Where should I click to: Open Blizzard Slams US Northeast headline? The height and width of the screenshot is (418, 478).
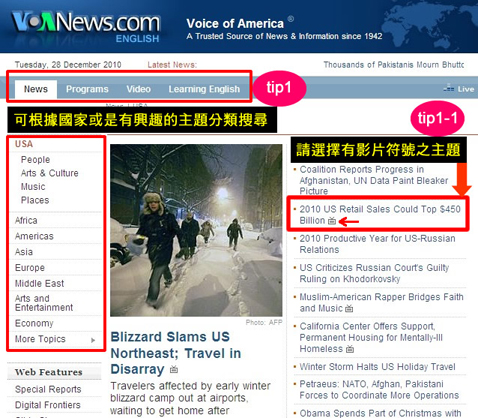[x=176, y=353]
